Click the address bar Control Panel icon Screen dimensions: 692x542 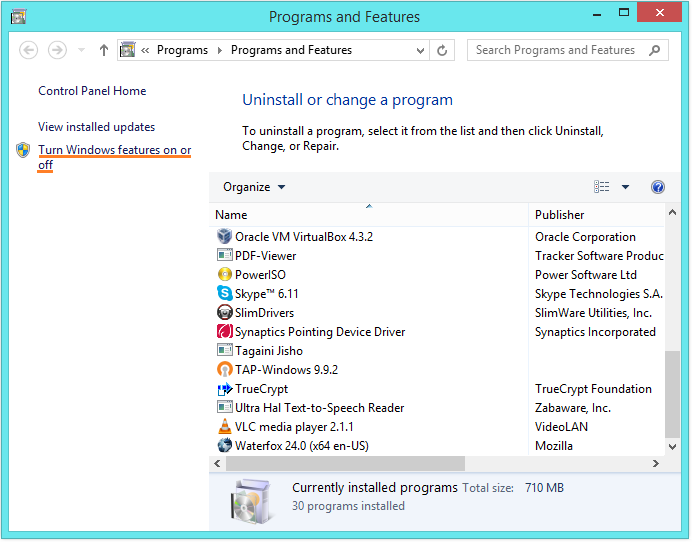pyautogui.click(x=128, y=50)
